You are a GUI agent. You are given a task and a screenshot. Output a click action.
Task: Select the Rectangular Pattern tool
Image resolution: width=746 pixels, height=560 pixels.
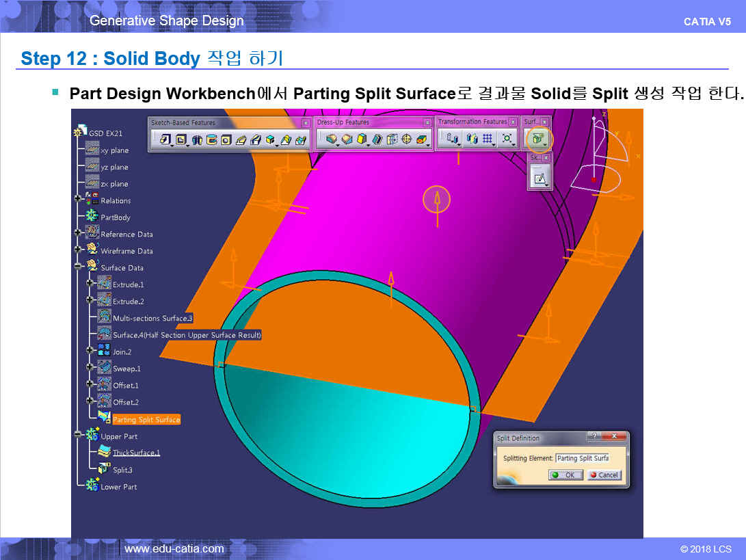click(488, 139)
